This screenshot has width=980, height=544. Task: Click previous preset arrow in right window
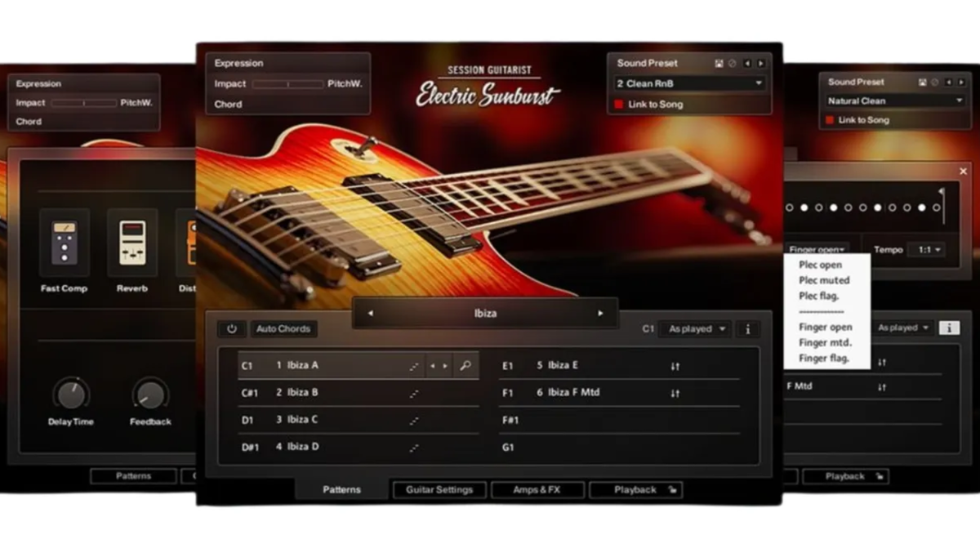(x=948, y=82)
